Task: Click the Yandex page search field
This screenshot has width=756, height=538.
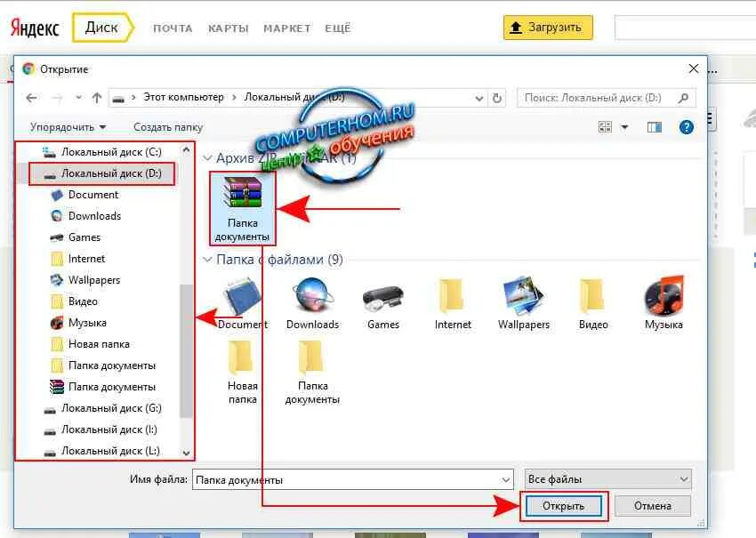Action: coord(685,28)
